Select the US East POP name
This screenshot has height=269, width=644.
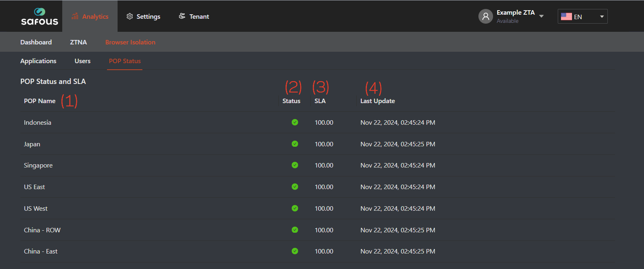[34, 187]
